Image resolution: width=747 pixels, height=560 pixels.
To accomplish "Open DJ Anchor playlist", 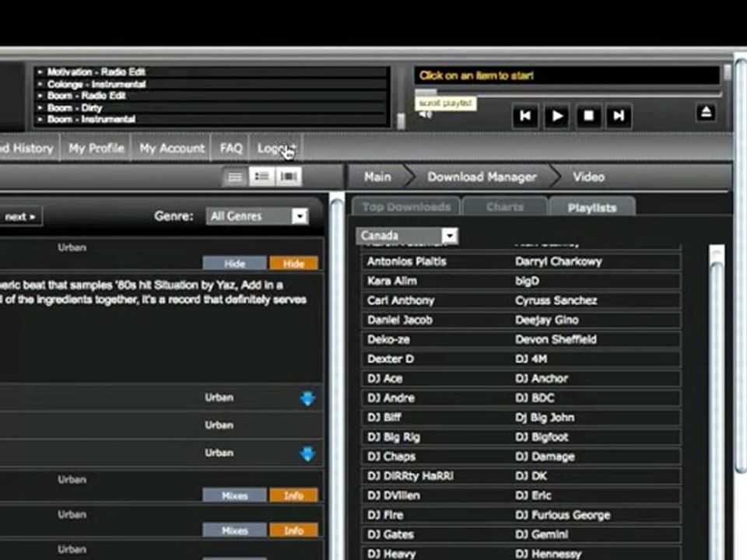I will click(542, 379).
